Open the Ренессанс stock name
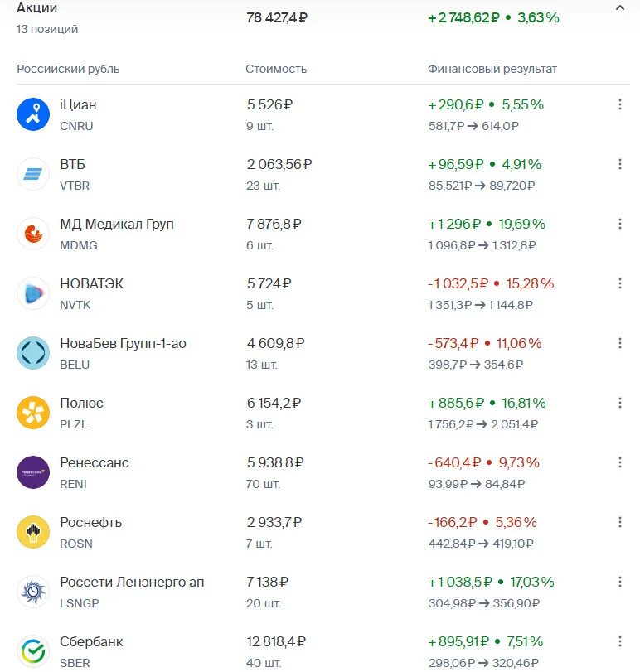The height and width of the screenshot is (672, 640). pos(95,462)
